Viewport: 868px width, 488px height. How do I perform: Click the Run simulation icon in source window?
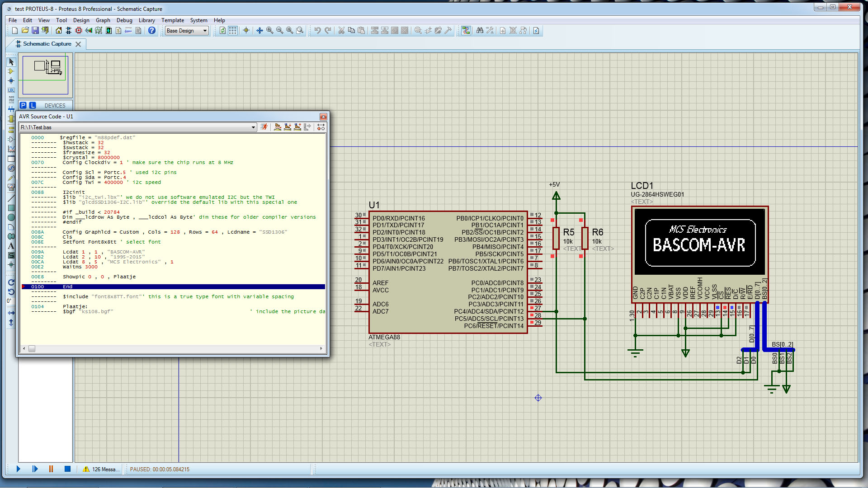[264, 127]
